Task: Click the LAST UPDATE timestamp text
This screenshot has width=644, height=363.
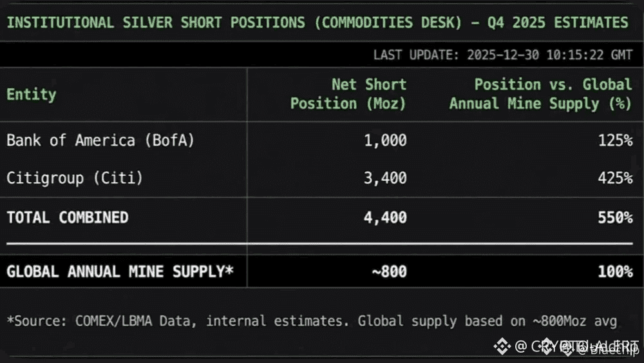Action: click(503, 55)
